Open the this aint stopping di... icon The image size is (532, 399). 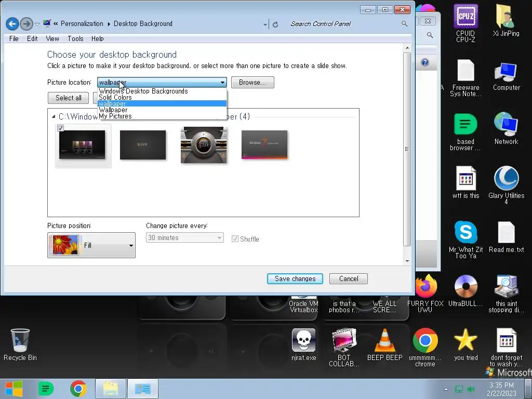[506, 294]
